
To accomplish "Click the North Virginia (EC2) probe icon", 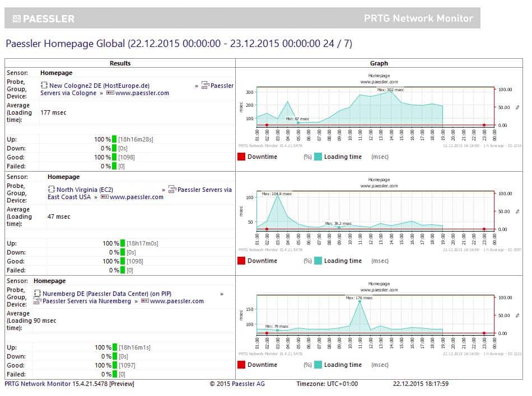I will tap(51, 190).
